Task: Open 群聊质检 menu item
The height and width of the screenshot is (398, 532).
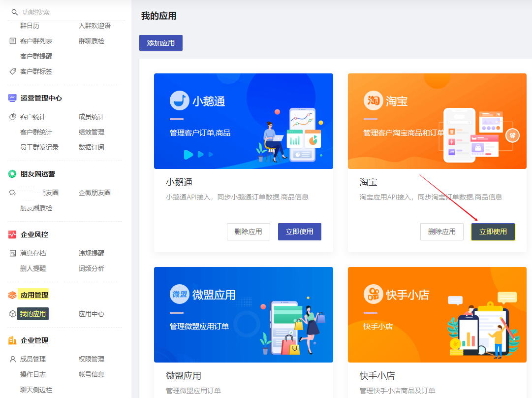Action: pyautogui.click(x=92, y=41)
